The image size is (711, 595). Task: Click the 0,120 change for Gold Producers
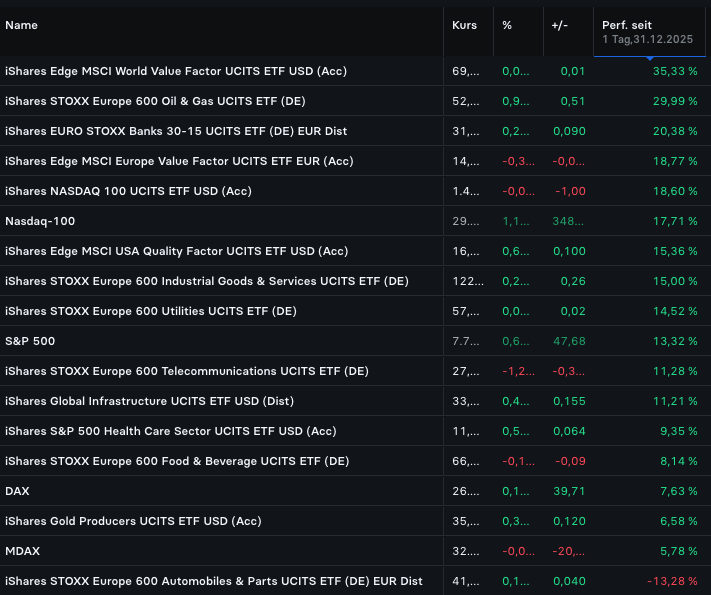coord(569,521)
